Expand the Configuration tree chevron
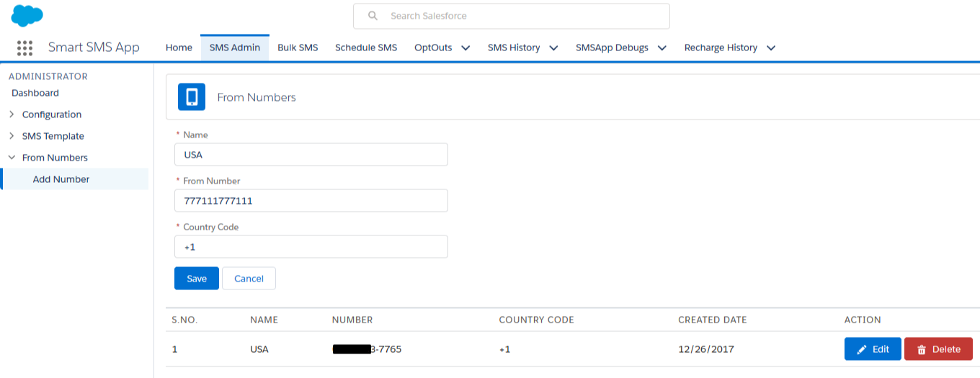Viewport: 980px width, 378px height. (x=12, y=114)
